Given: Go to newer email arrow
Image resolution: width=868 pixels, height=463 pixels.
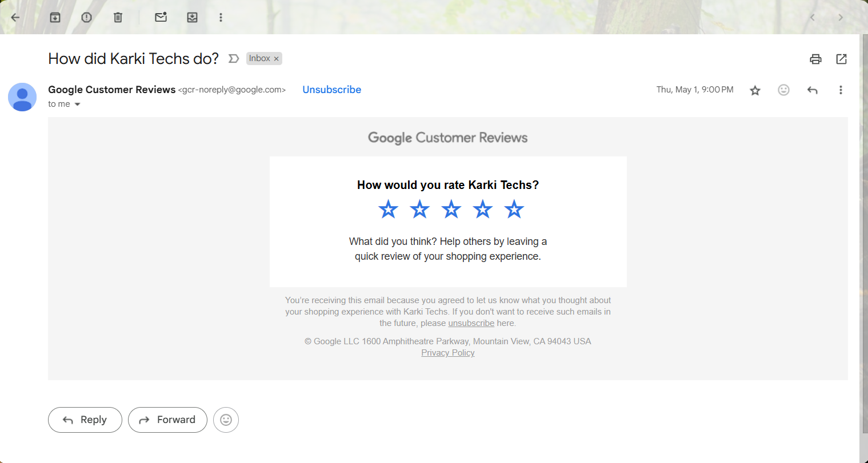Looking at the screenshot, I should pyautogui.click(x=812, y=17).
